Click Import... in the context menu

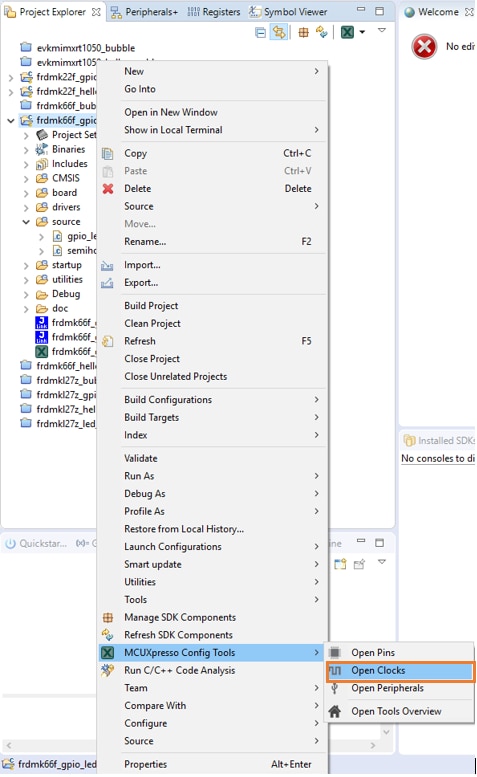pos(212,265)
